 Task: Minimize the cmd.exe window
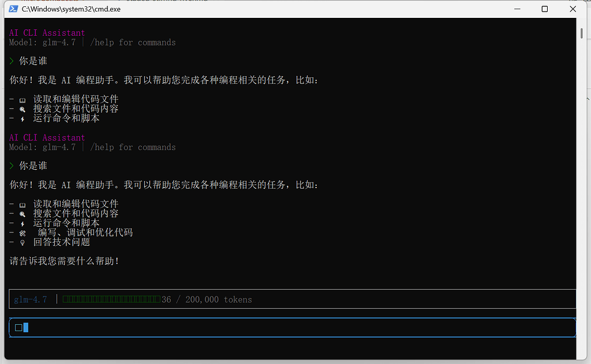click(x=517, y=9)
